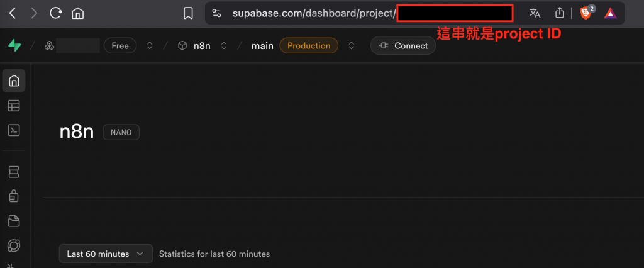This screenshot has width=644, height=268.
Task: Expand the n8n project switcher chevrons
Action: [x=224, y=46]
